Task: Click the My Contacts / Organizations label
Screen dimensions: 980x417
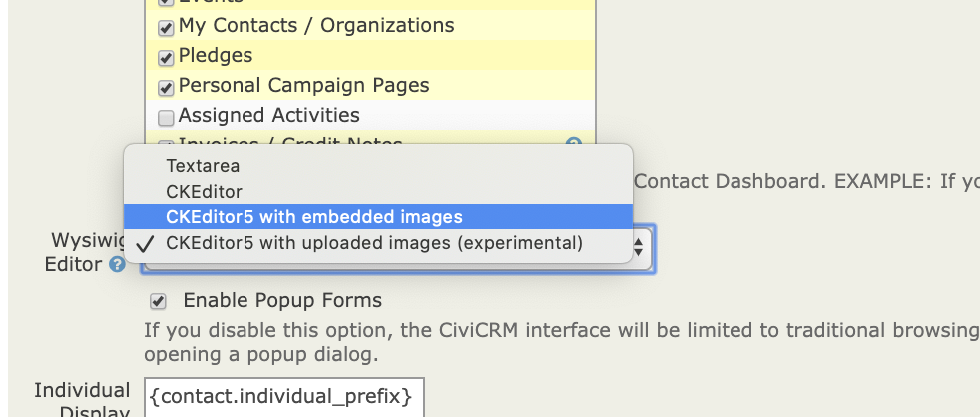Action: pos(316,26)
